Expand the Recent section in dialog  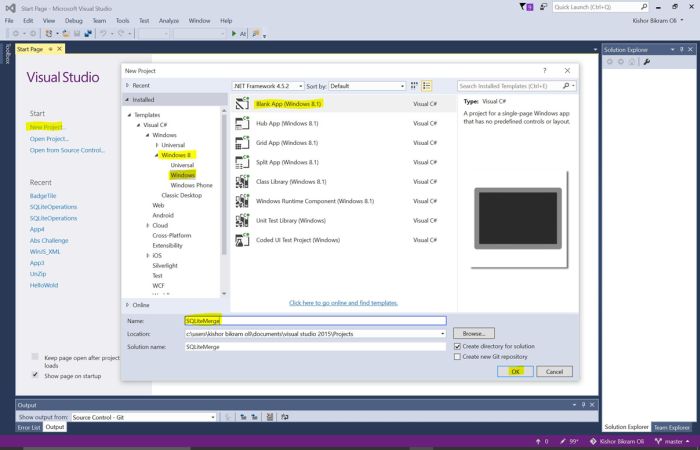(127, 85)
